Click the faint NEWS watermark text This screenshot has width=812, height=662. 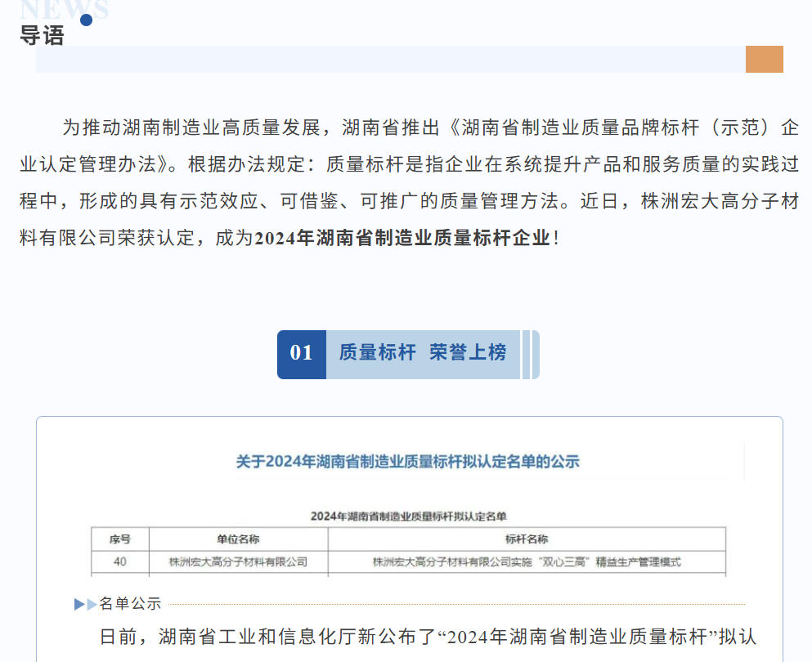64,10
